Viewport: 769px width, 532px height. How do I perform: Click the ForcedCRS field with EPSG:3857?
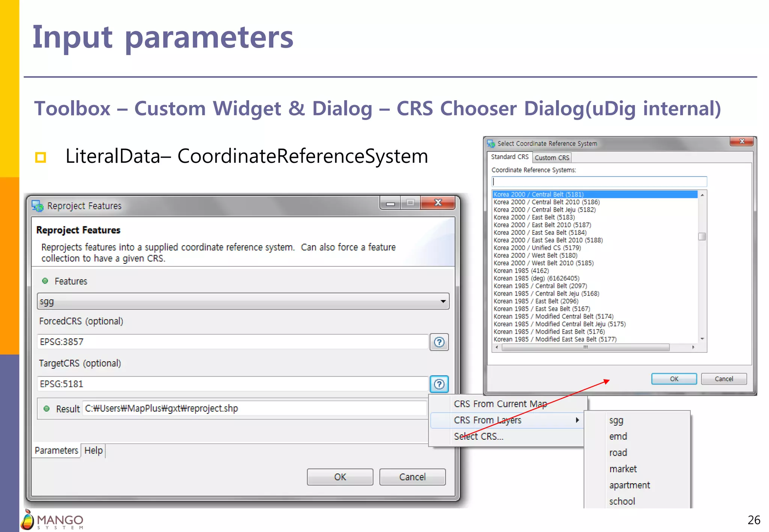(233, 342)
